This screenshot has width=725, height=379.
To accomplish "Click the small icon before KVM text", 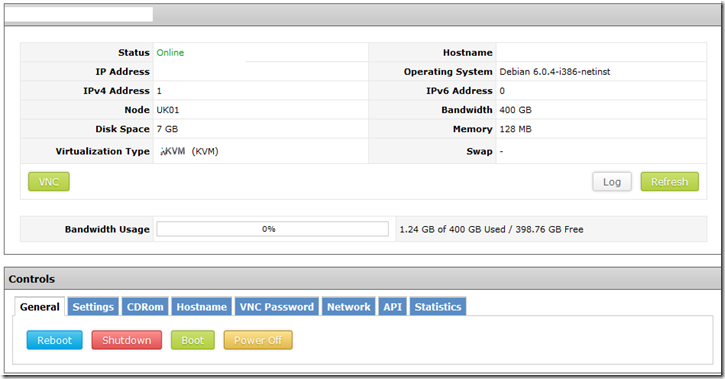I will (162, 152).
